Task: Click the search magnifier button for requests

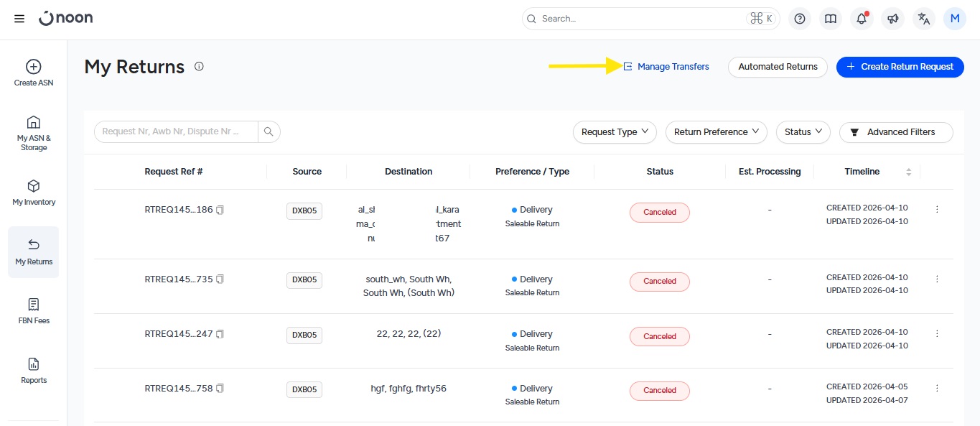Action: coord(269,131)
